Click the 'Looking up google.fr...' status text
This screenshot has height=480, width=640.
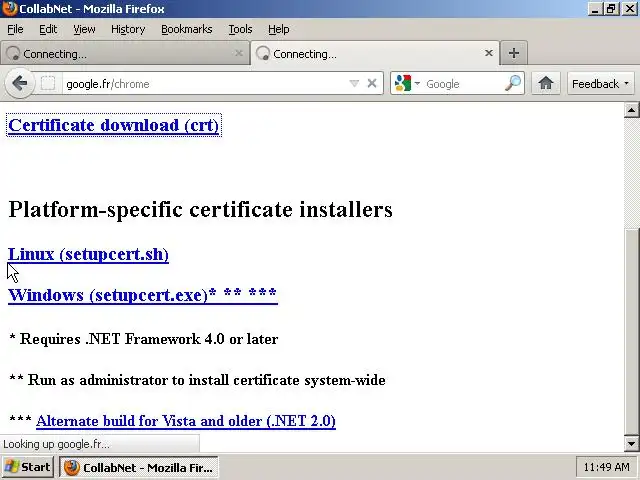(x=56, y=444)
